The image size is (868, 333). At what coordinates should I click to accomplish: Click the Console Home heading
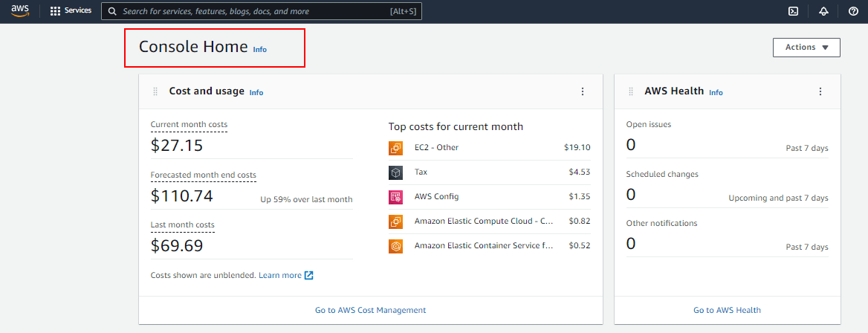point(193,47)
